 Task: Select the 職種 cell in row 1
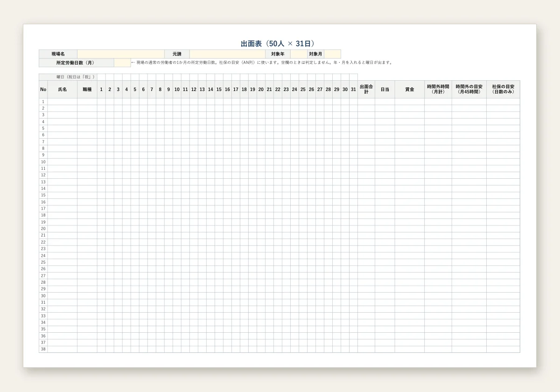[87, 101]
